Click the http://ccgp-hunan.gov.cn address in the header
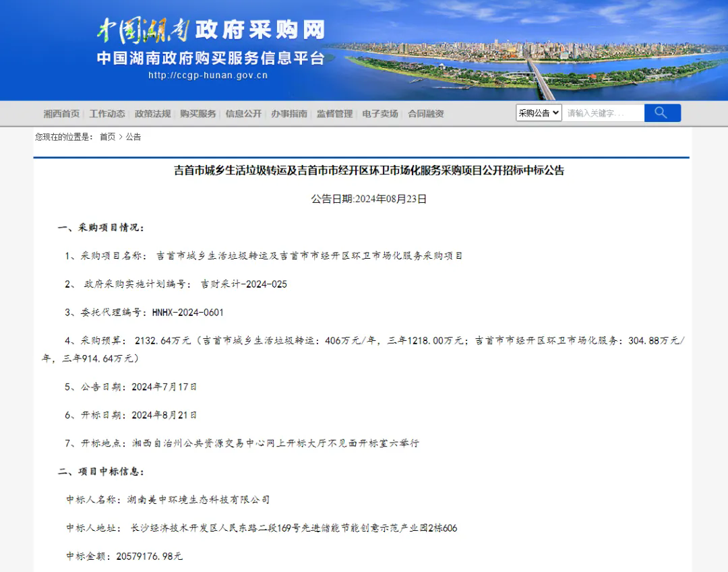The height and width of the screenshot is (572, 728). pos(208,75)
